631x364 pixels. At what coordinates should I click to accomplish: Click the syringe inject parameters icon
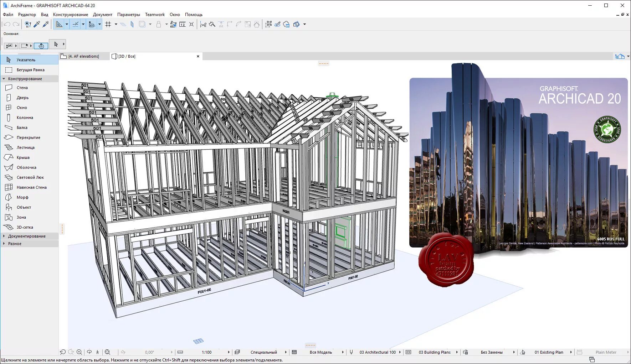[46, 24]
